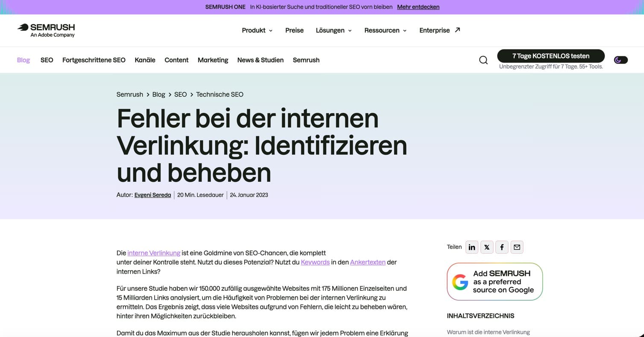Select the SEO blog category
The image size is (644, 337).
(47, 60)
